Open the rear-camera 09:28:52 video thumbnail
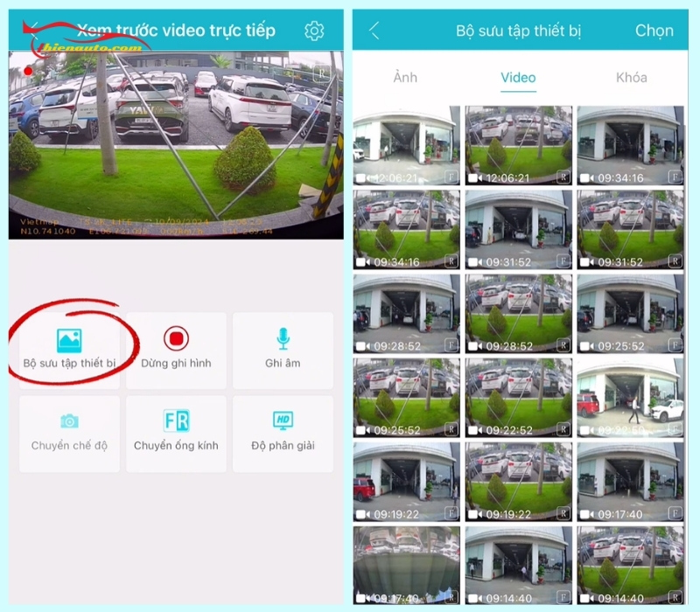700x612 pixels. click(x=518, y=314)
